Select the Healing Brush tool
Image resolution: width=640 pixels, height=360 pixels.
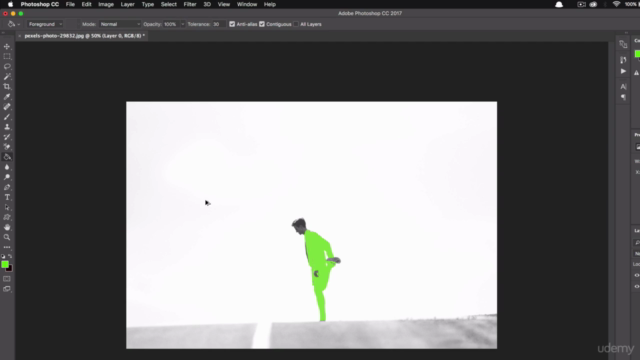pos(7,107)
